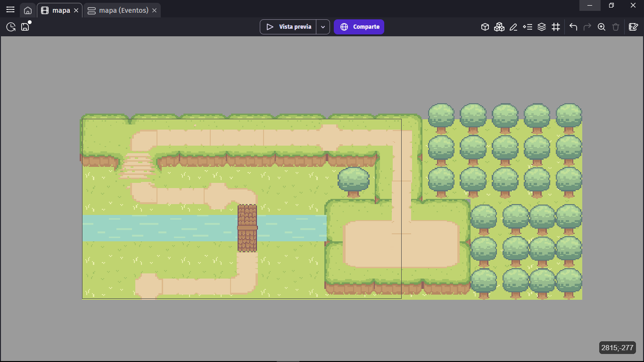Image resolution: width=644 pixels, height=362 pixels.
Task: Open the instance properties pencil icon
Action: pos(513,27)
